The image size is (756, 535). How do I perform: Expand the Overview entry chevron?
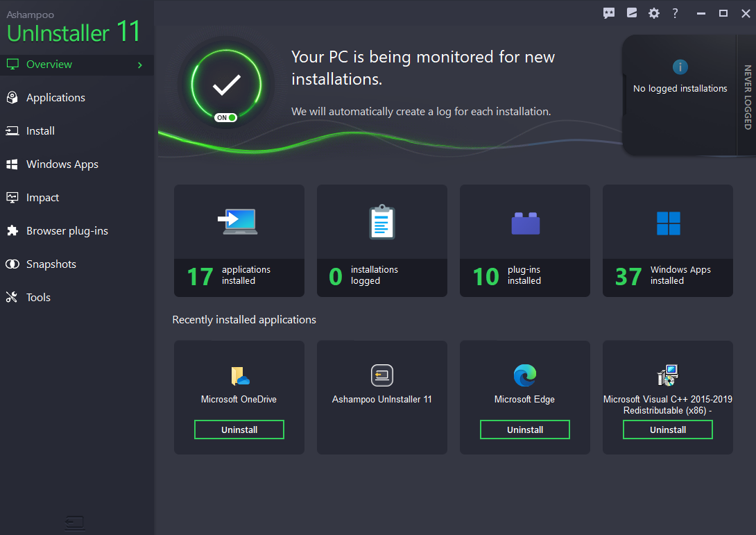click(x=141, y=64)
